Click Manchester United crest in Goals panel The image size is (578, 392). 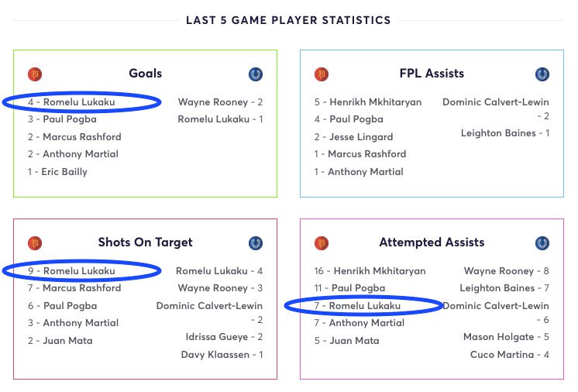[x=35, y=74]
